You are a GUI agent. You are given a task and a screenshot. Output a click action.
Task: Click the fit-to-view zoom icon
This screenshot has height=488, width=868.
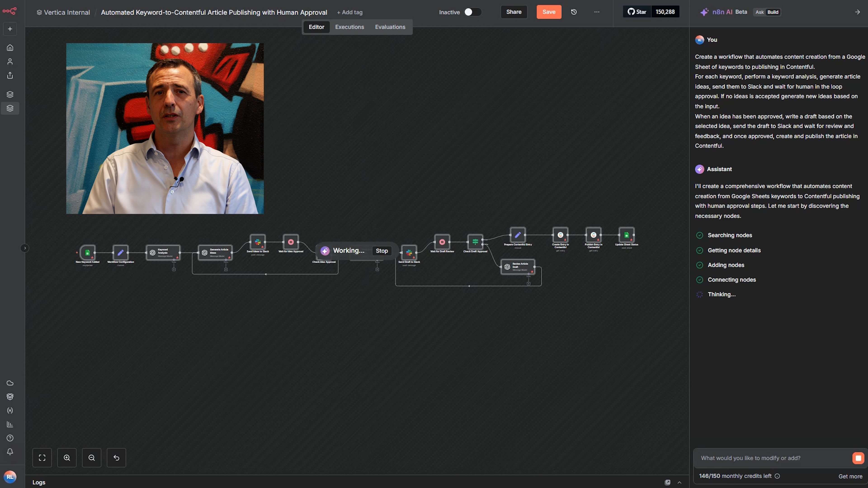(42, 458)
